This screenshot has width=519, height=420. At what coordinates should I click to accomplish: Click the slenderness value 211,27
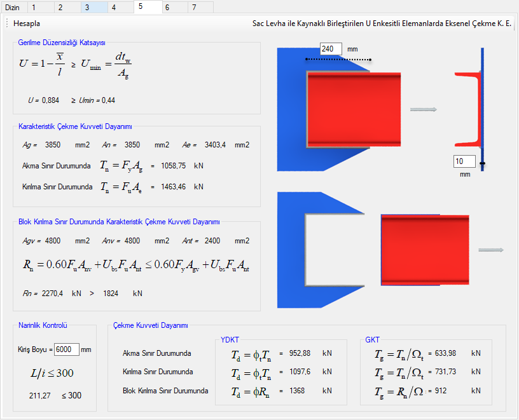point(39,395)
